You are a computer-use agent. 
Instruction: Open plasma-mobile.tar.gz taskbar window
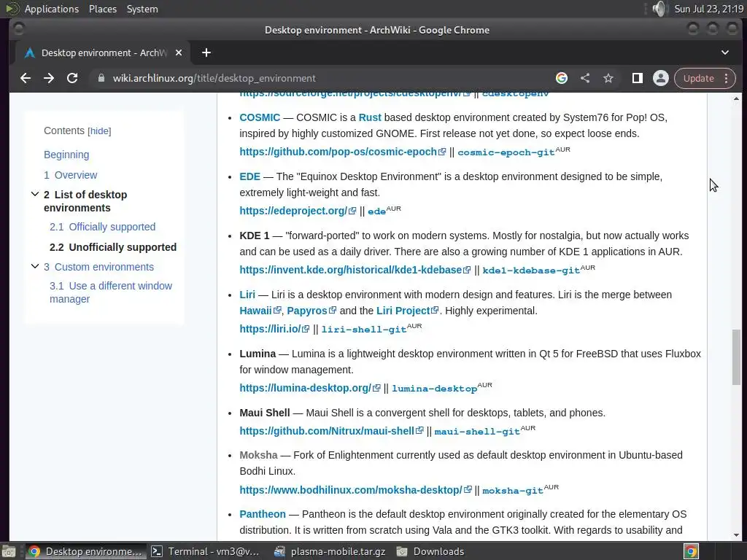330,551
